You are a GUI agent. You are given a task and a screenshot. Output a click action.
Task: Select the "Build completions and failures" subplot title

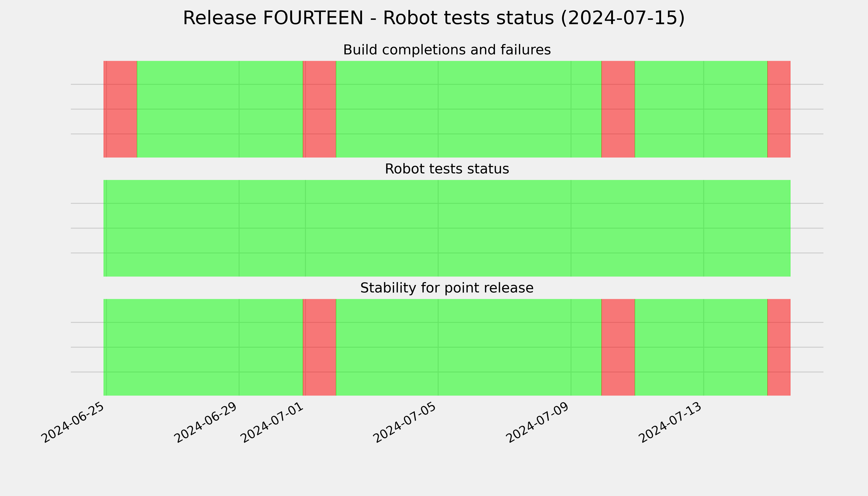[x=447, y=50]
